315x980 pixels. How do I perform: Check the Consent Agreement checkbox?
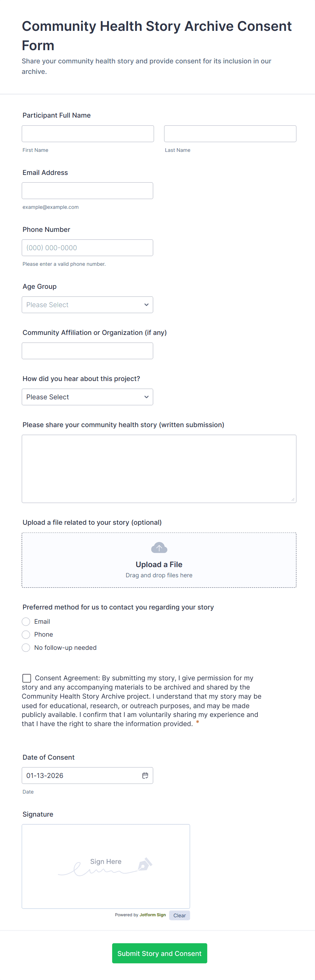pyautogui.click(x=26, y=678)
